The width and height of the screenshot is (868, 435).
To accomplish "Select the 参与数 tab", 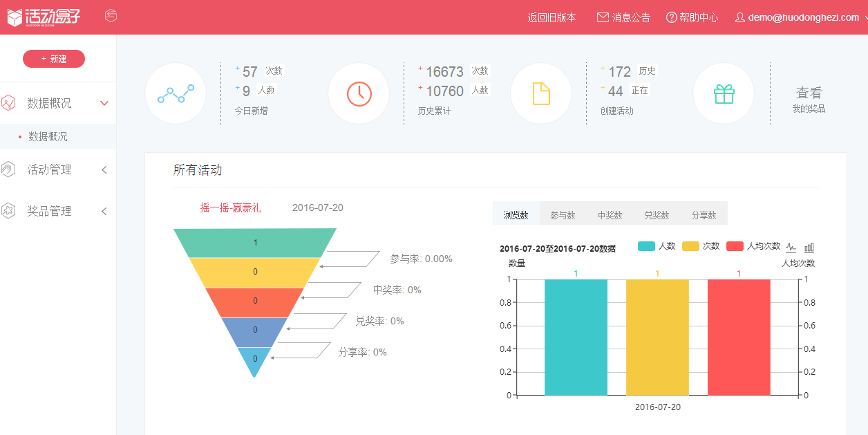I will coord(563,214).
